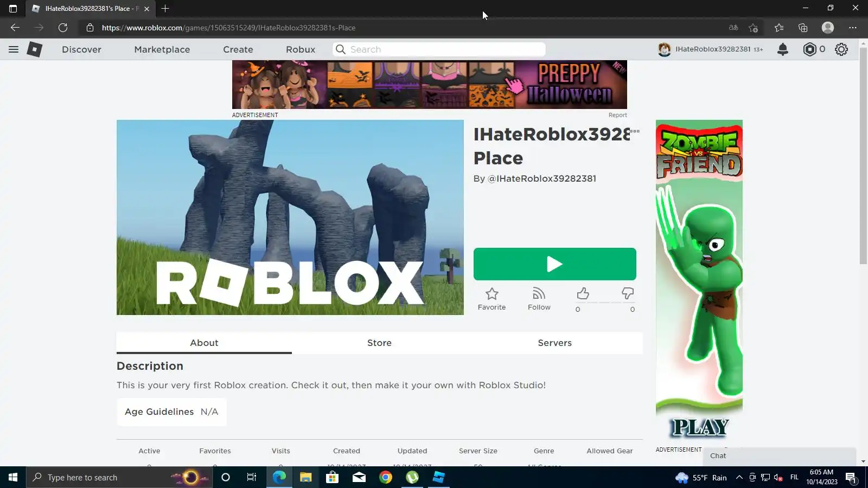Open the notifications bell
This screenshot has width=868, height=488.
(x=783, y=49)
